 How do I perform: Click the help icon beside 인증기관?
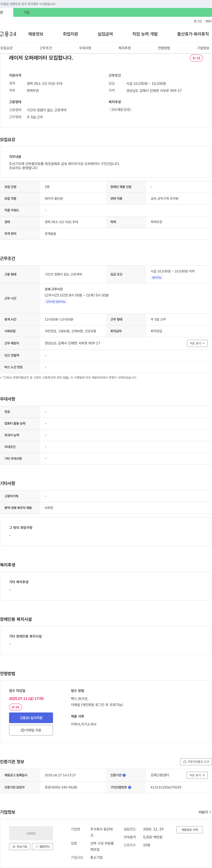click(124, 775)
